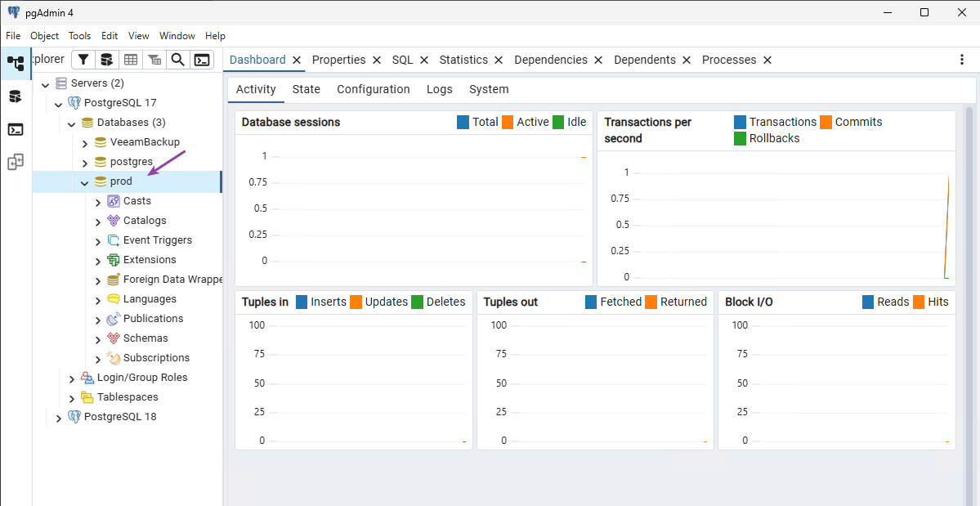Open the Edit menu
Screen dimensions: 980x506
click(x=110, y=36)
